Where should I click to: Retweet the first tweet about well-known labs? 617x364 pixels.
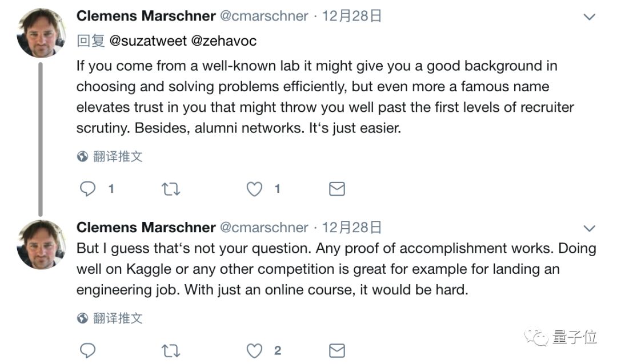click(171, 189)
